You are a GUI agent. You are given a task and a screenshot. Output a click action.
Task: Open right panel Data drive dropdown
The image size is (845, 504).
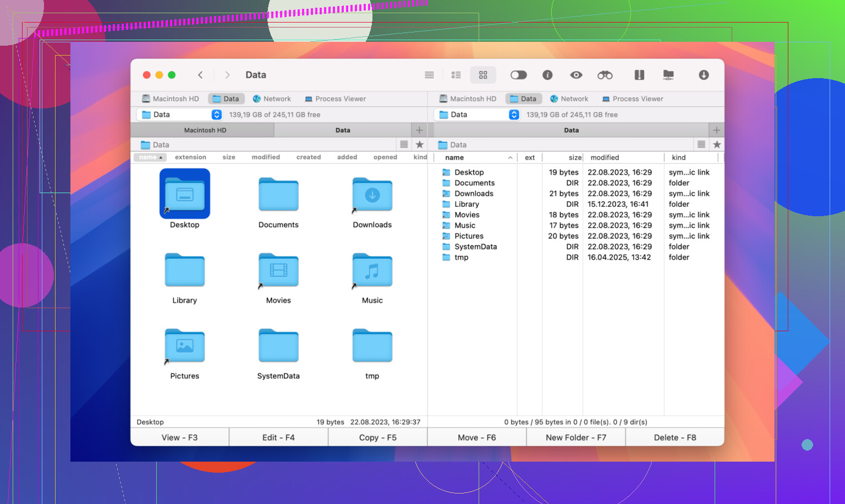click(x=514, y=114)
